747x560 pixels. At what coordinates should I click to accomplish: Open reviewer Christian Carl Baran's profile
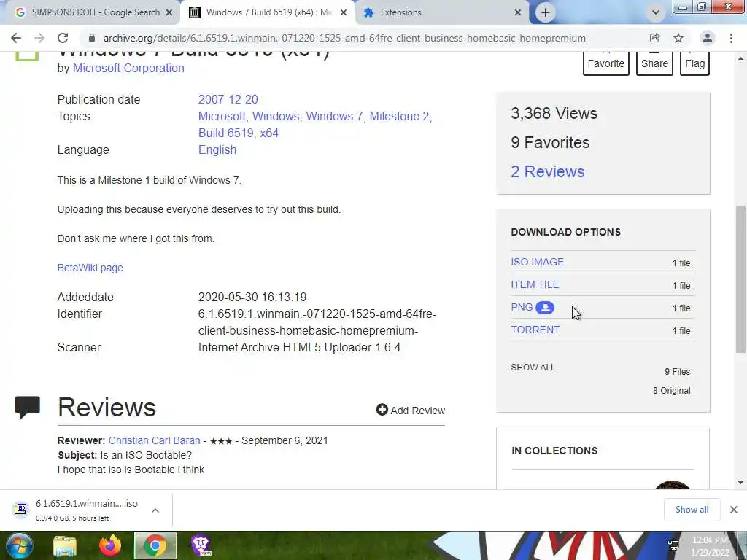click(154, 440)
